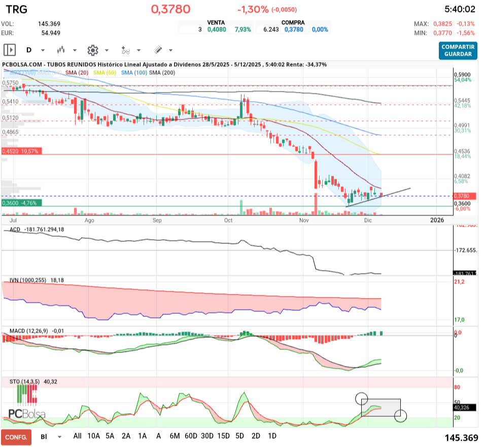Click the candlestick chart type icon
This screenshot has height=448, width=485.
pyautogui.click(x=61, y=50)
